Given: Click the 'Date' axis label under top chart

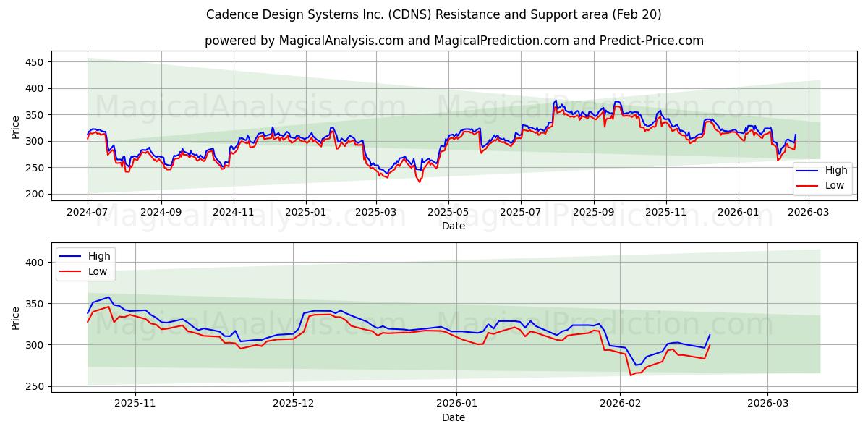Looking at the screenshot, I should pyautogui.click(x=454, y=226).
